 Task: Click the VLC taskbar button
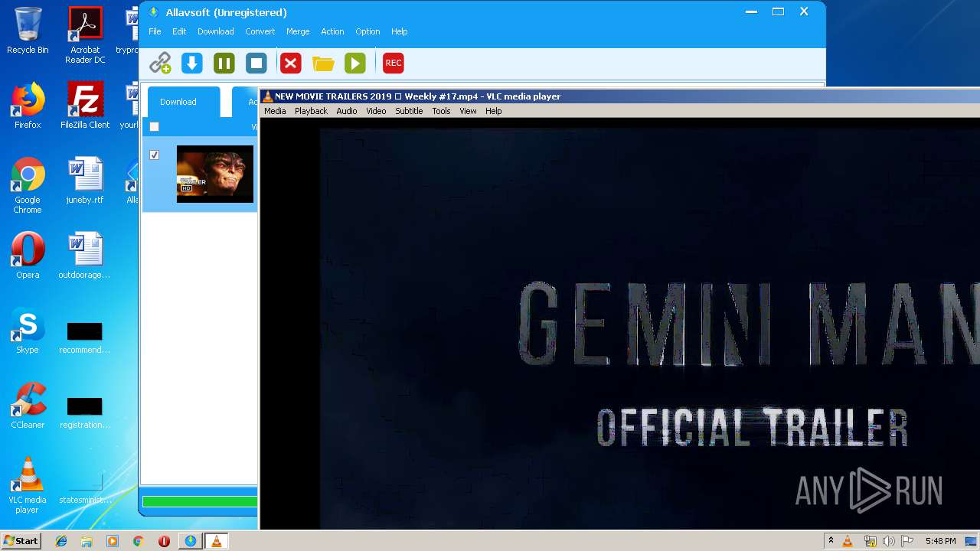216,541
